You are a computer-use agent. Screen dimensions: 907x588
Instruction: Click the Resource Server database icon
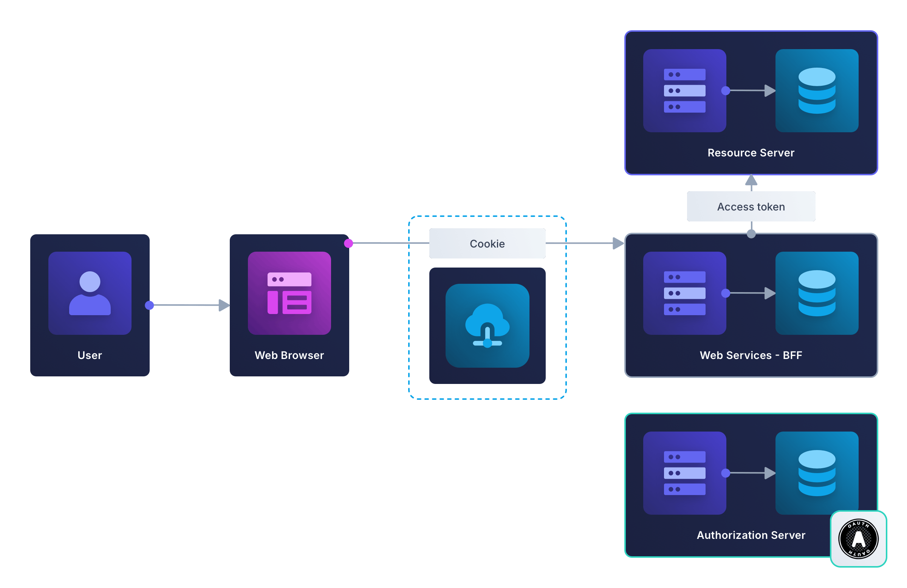tap(817, 91)
